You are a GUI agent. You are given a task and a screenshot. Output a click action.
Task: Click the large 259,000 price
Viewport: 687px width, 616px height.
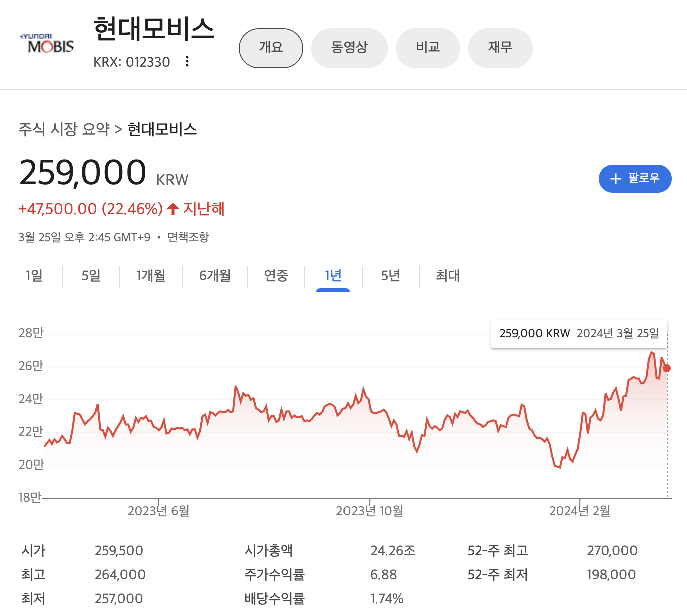pos(83,172)
